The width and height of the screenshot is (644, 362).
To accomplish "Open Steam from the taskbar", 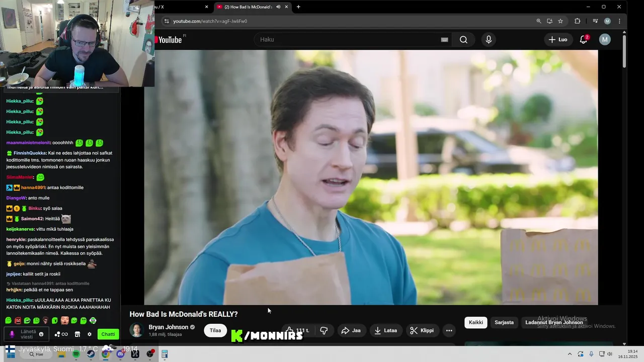I will [x=91, y=354].
